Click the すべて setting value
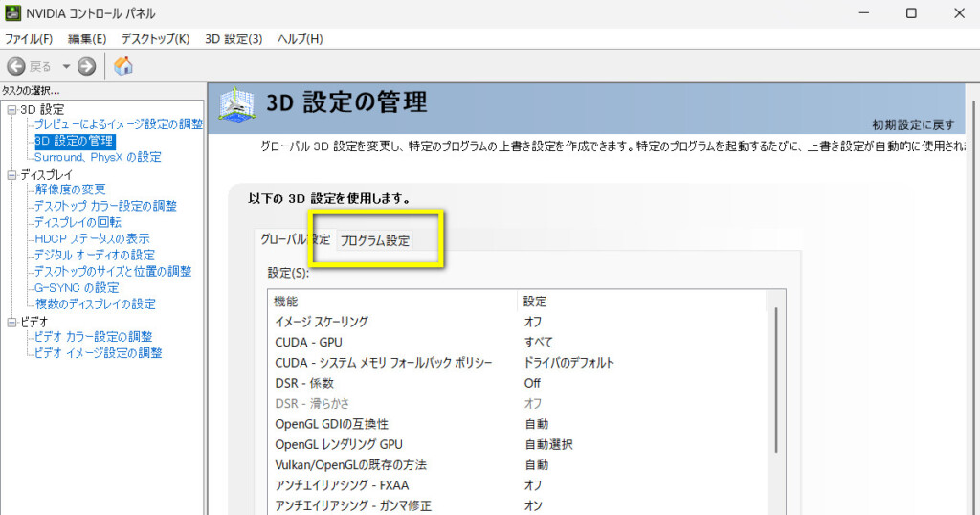This screenshot has height=515, width=980. pyautogui.click(x=538, y=342)
